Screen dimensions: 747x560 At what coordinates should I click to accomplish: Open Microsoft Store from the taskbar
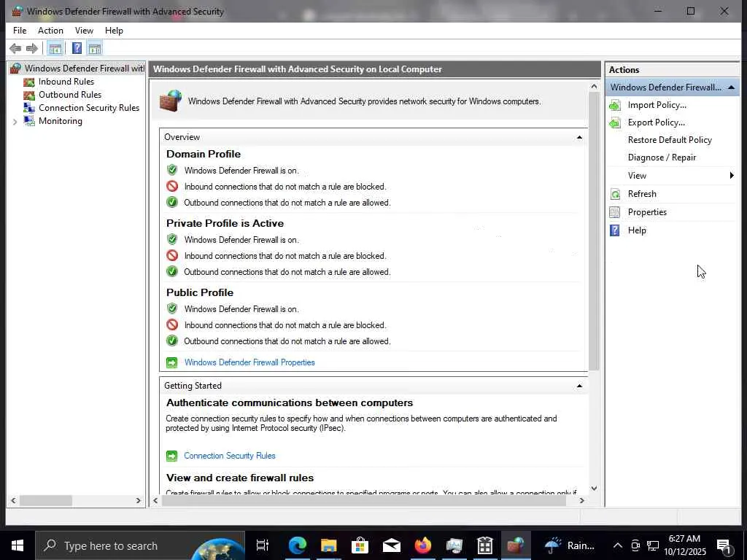(x=360, y=545)
